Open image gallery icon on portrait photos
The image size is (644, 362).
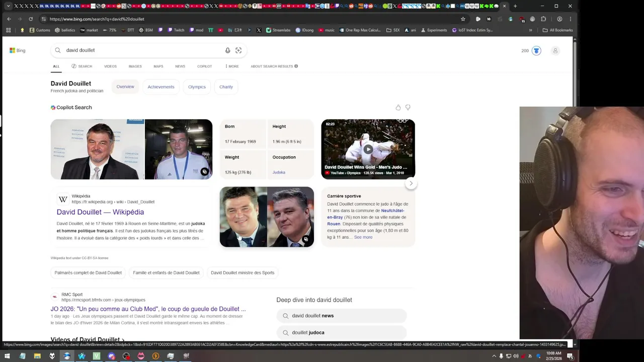click(305, 239)
